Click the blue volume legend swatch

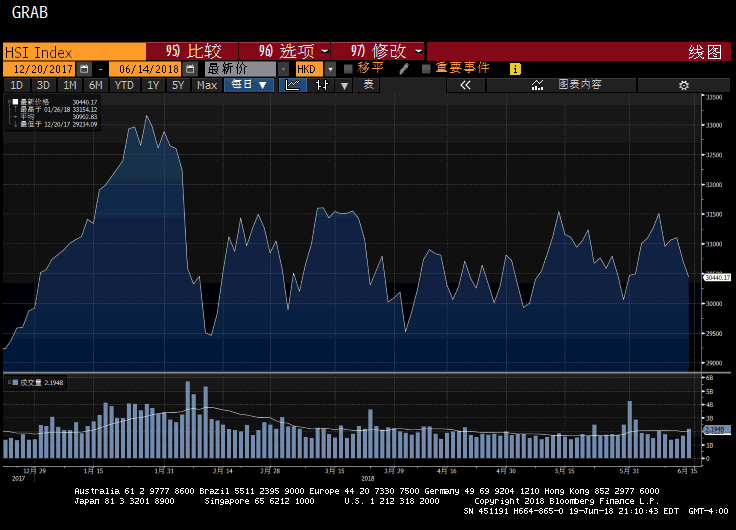[15, 383]
